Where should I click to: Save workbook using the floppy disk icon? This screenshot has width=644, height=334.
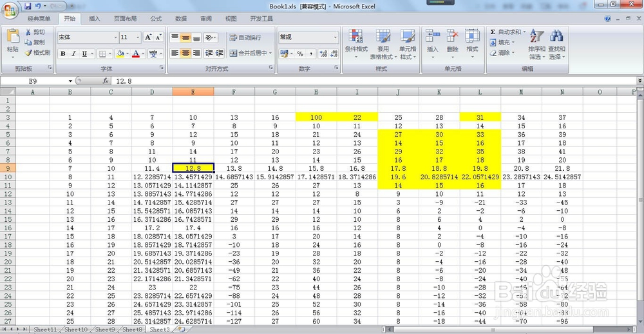28,6
